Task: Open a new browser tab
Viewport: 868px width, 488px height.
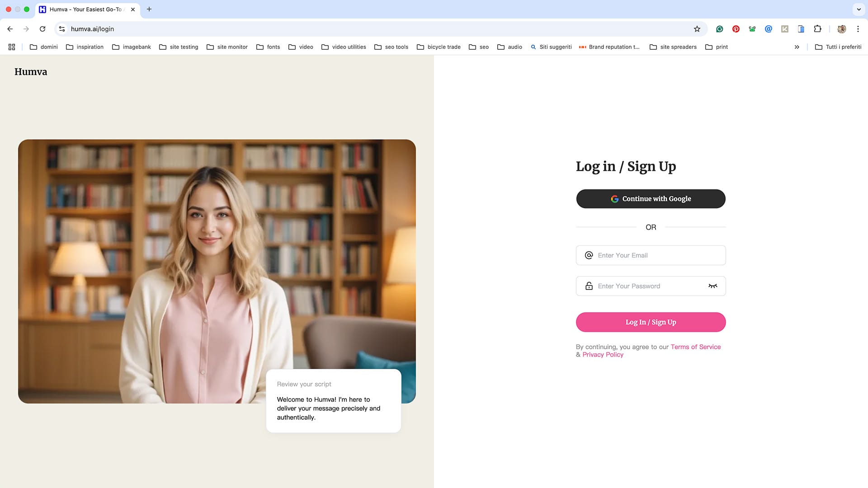Action: 149,9
